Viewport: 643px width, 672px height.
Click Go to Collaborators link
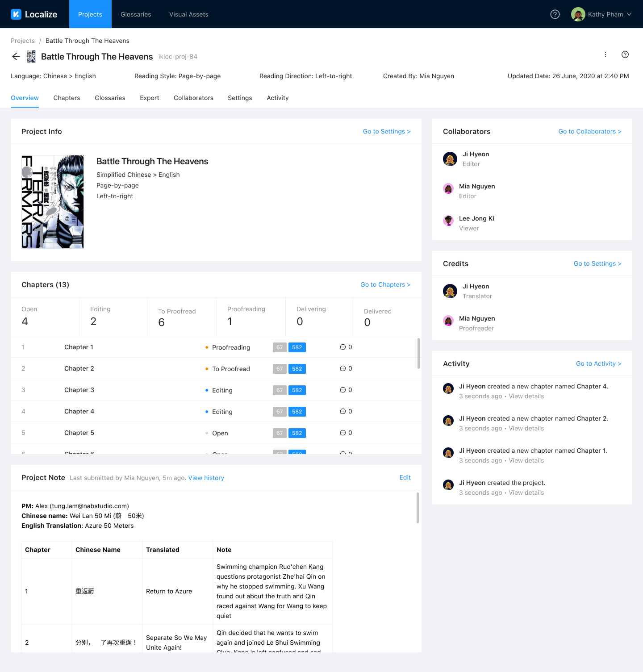[x=589, y=131]
